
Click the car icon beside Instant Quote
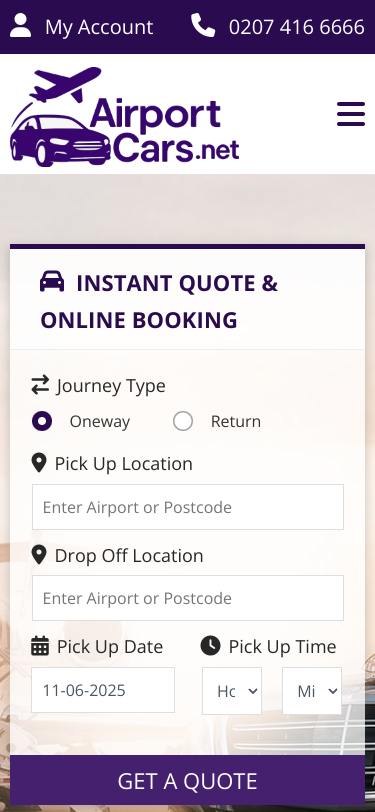pyautogui.click(x=52, y=282)
